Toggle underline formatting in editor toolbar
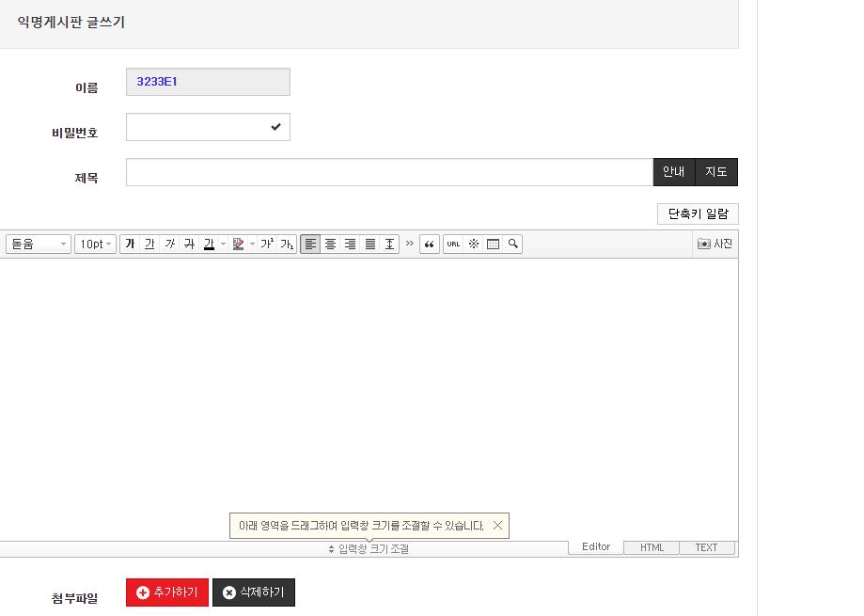The height and width of the screenshot is (616, 864). [x=149, y=245]
